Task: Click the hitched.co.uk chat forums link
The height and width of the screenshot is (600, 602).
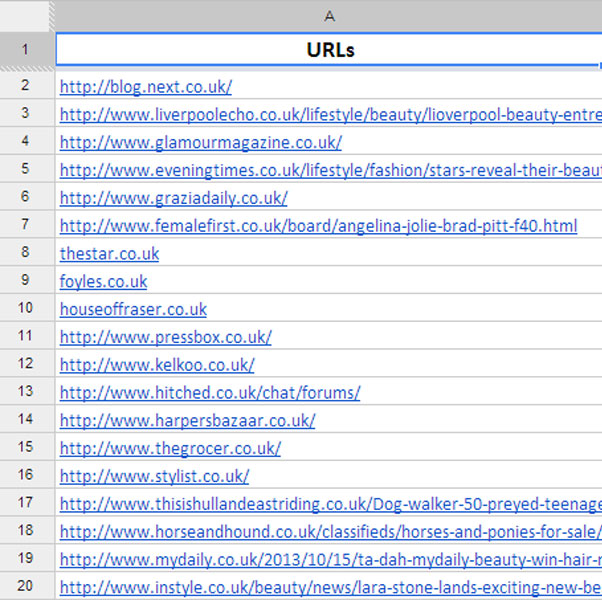Action: pyautogui.click(x=210, y=393)
